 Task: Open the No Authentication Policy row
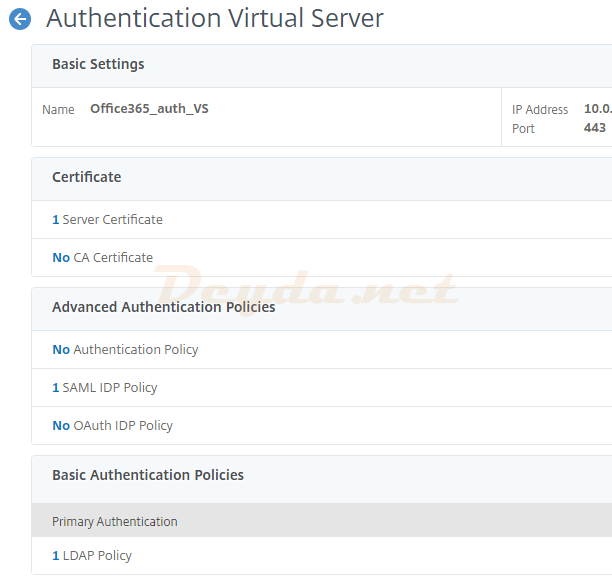(x=125, y=349)
